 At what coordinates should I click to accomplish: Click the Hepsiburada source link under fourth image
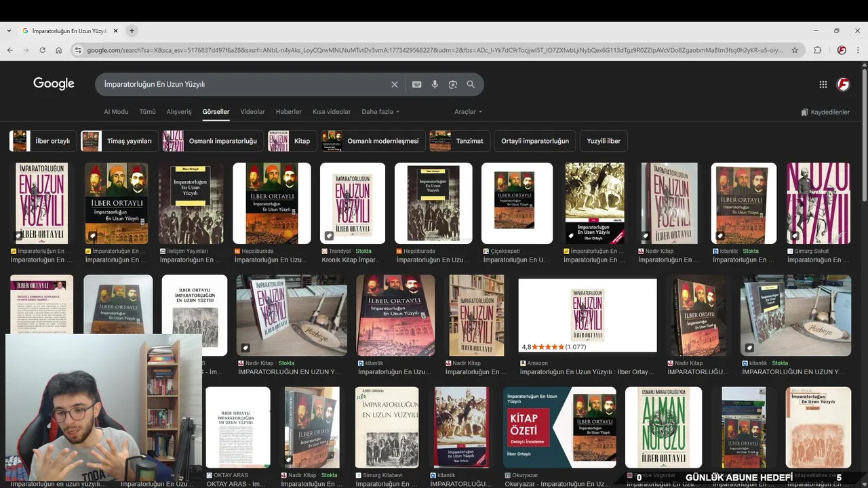(253, 251)
